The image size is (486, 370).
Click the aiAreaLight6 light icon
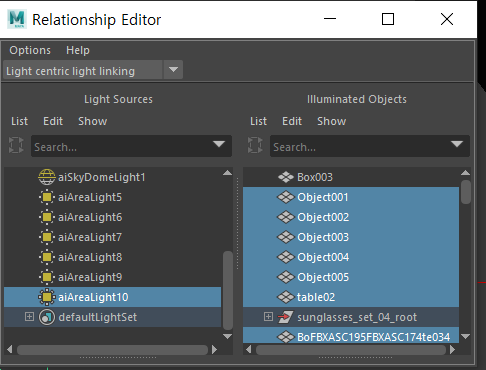tap(47, 217)
